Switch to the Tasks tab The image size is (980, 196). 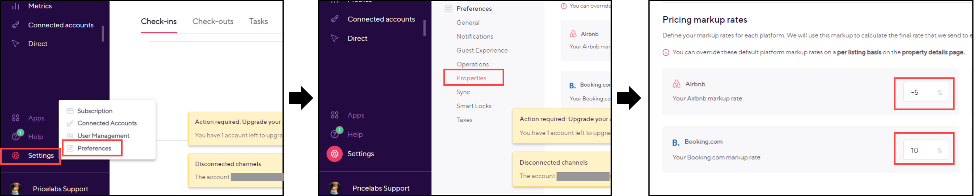click(x=258, y=22)
